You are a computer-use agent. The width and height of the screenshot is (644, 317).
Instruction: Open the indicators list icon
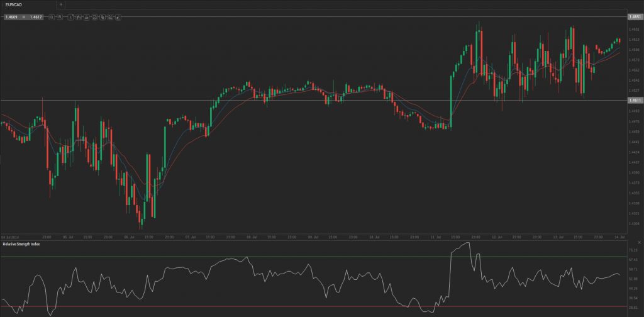coord(86,17)
